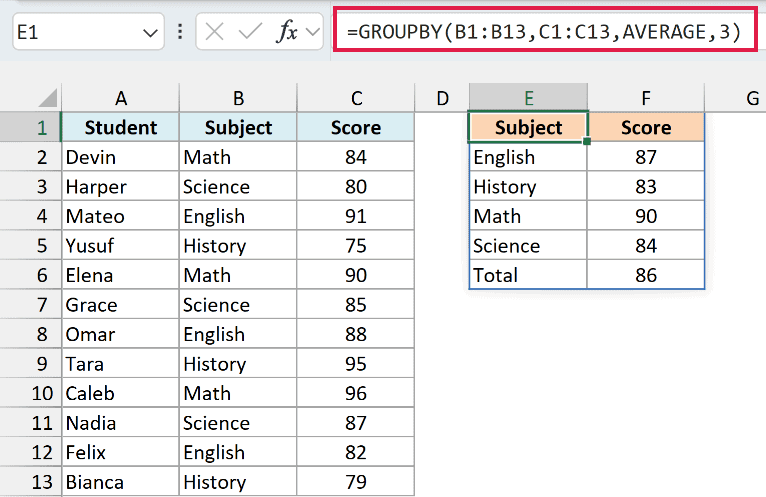Select the cell containing Harper
Image resolution: width=766 pixels, height=497 pixels.
point(121,187)
